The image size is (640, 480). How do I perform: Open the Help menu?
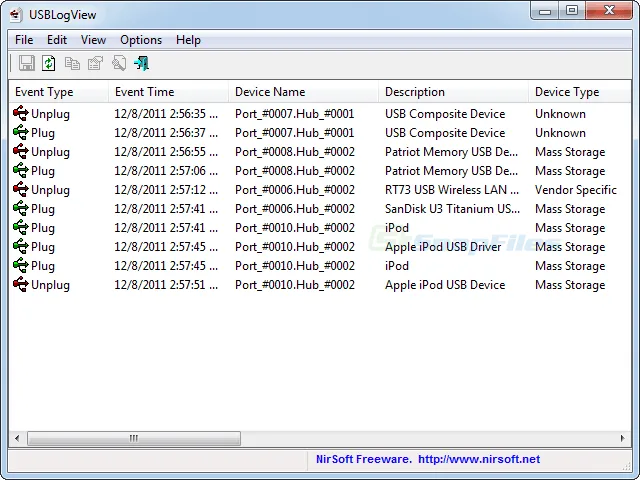[188, 40]
